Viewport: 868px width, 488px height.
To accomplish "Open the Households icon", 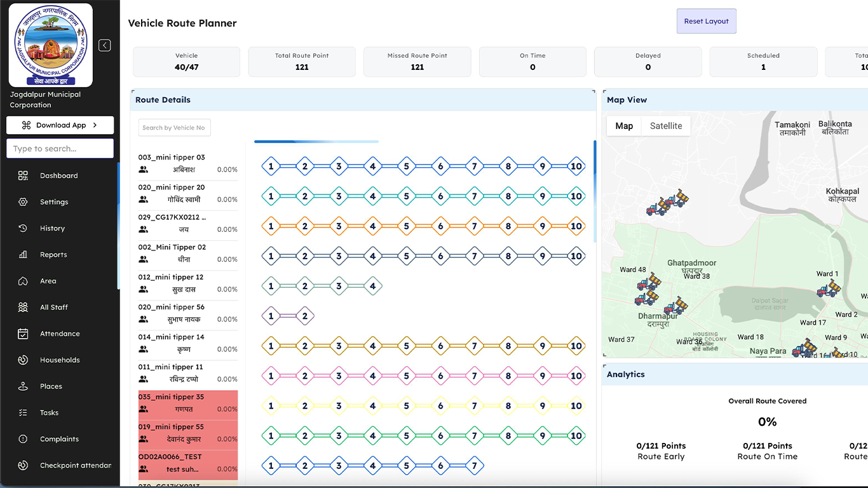I will (x=23, y=360).
